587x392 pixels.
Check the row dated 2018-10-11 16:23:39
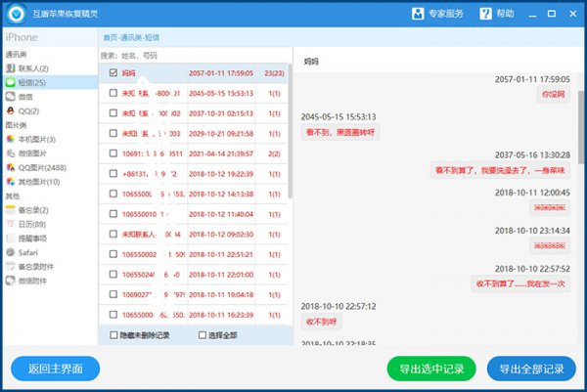point(113,315)
